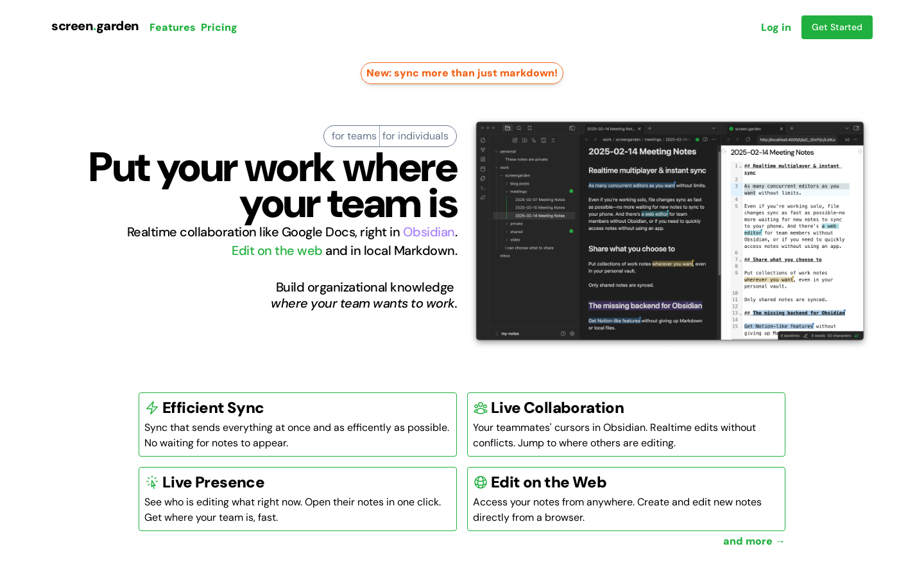Viewport: 924px width, 578px height.
Task: Open the Pricing page from the navigation
Action: point(219,28)
